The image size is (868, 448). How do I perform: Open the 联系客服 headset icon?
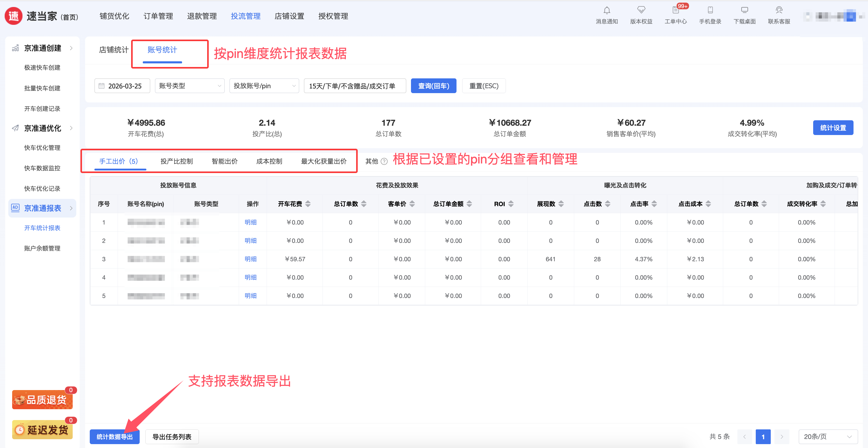[779, 10]
